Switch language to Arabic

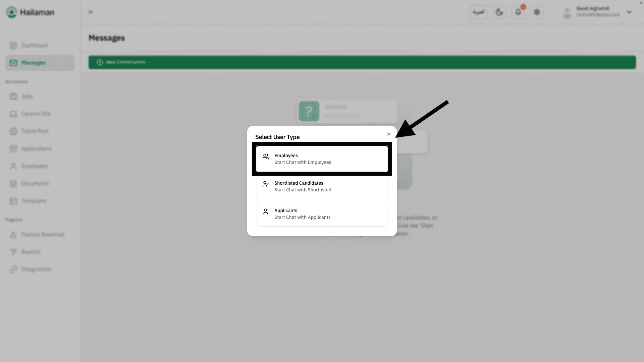point(478,12)
